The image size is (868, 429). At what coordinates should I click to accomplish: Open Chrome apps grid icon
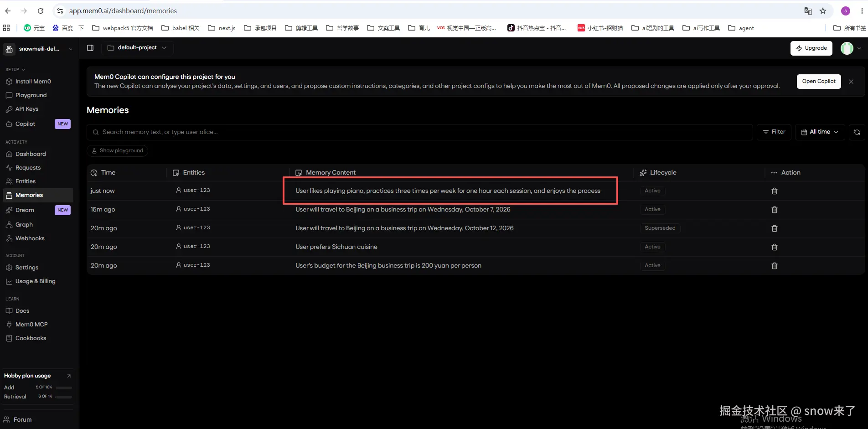(6, 28)
